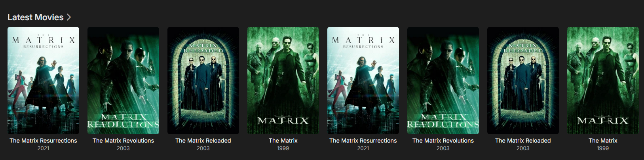Viewport: 644px width, 160px height.
Task: Select the first The Matrix 1999 poster
Action: (x=283, y=80)
